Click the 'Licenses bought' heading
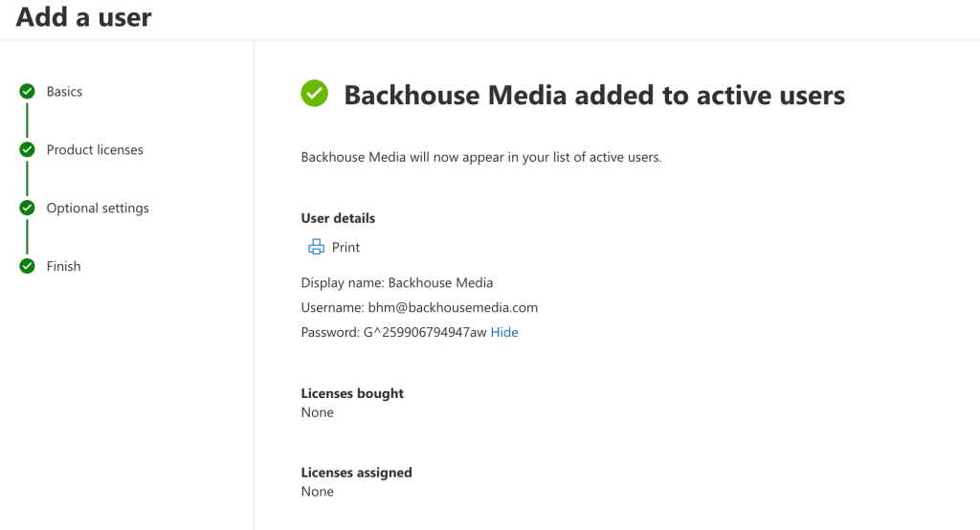Screen dimensions: 980x530 click(x=352, y=393)
